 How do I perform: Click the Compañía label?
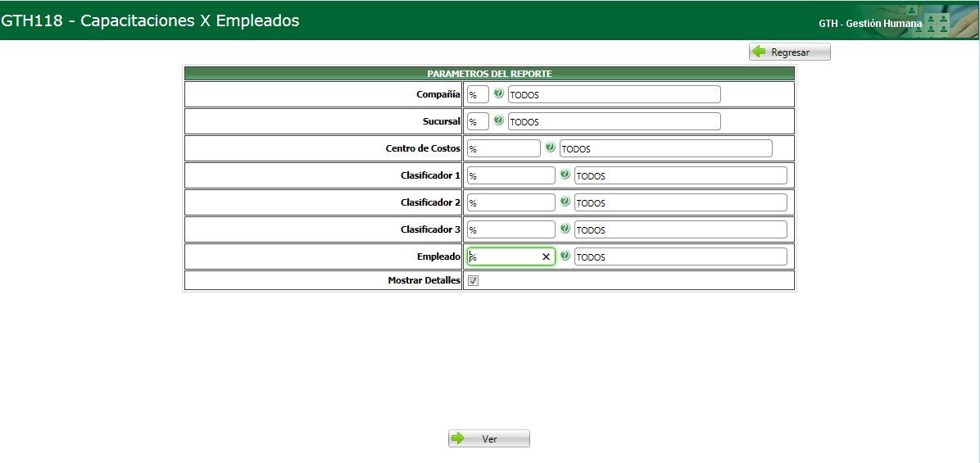pos(438,94)
